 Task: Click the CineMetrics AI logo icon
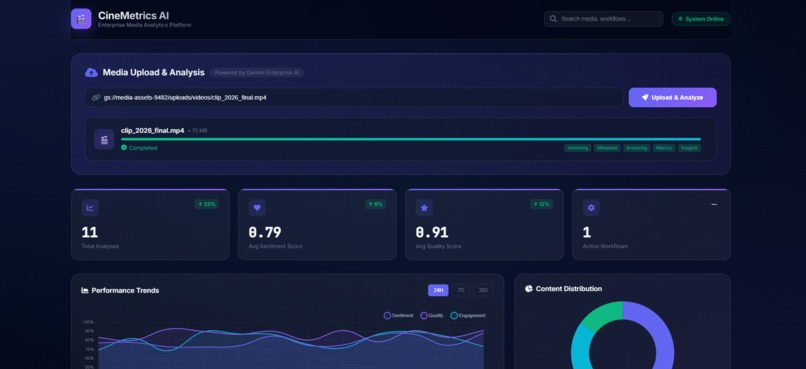click(x=81, y=19)
